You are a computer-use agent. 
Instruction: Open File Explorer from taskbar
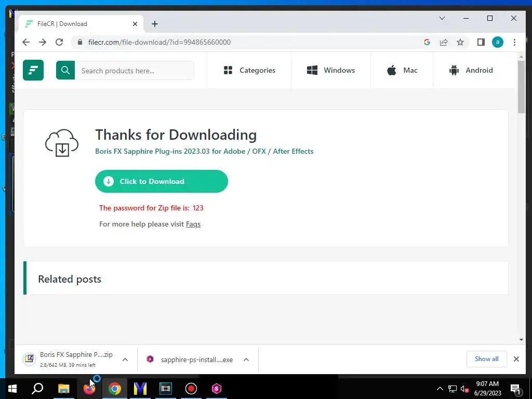click(x=63, y=389)
